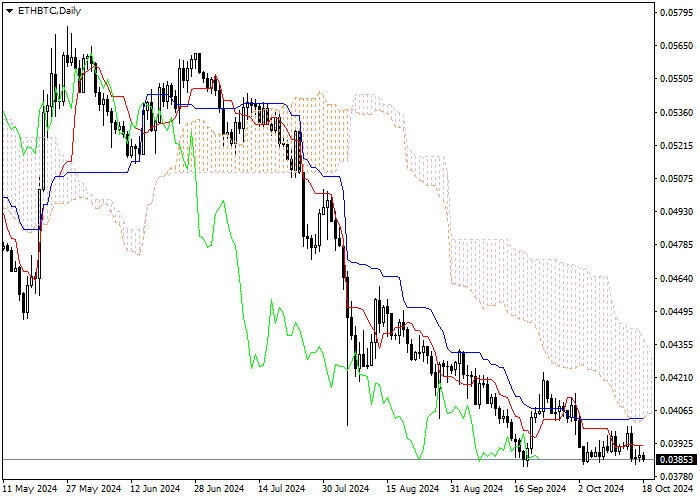Click the 0.04785 price axis label
This screenshot has width=700, height=500.
point(676,245)
